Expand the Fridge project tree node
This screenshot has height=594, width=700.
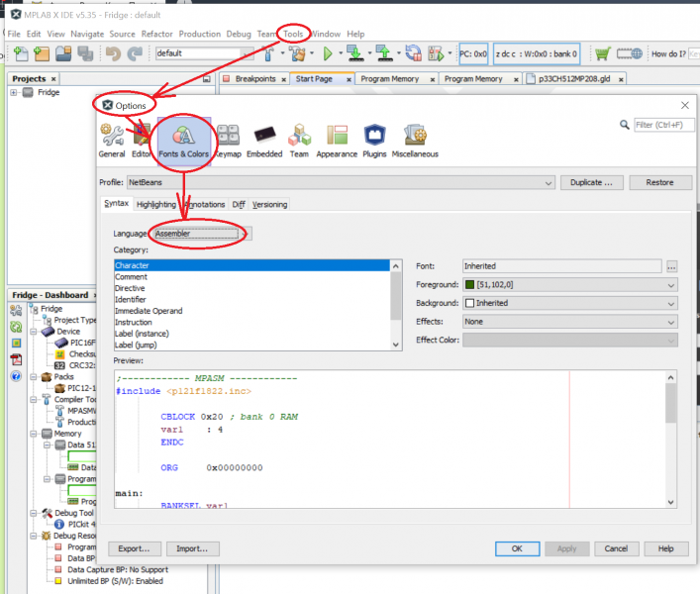click(x=14, y=92)
